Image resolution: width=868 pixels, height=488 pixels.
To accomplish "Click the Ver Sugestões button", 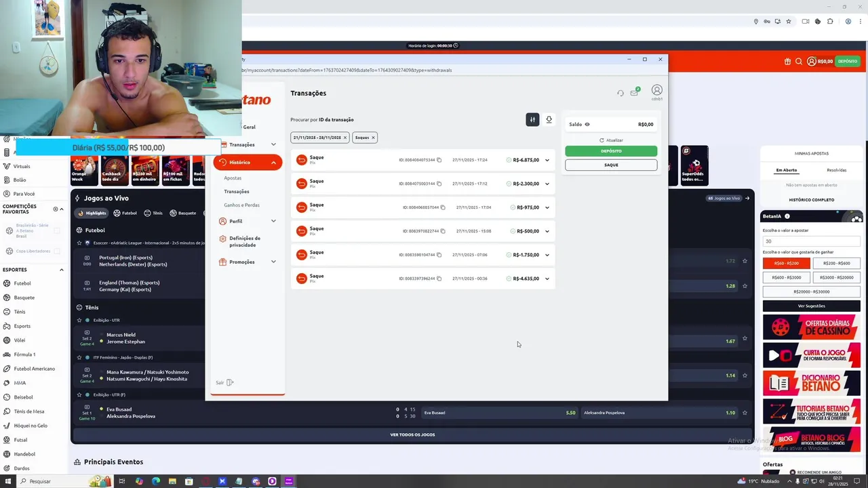I will tap(812, 306).
